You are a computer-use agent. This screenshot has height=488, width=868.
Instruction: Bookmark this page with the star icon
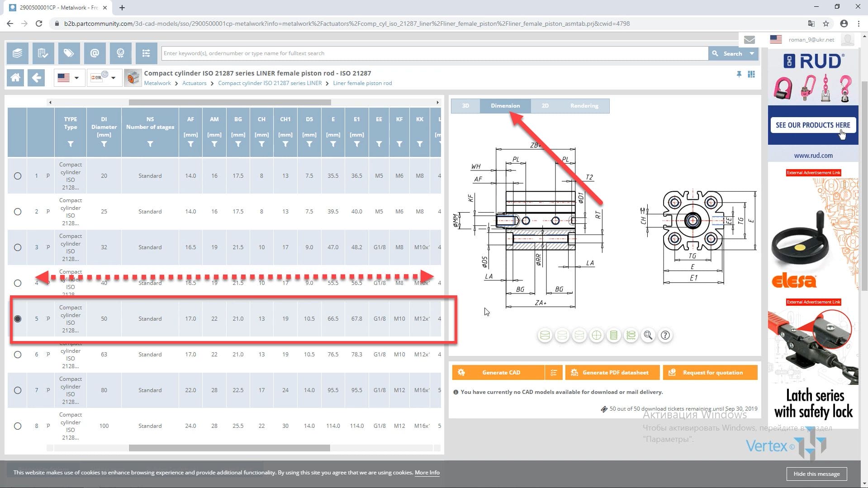click(826, 24)
